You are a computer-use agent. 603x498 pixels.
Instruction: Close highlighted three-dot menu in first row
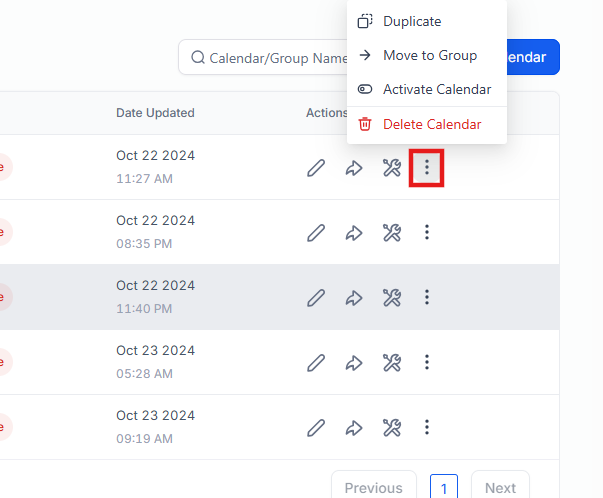427,168
